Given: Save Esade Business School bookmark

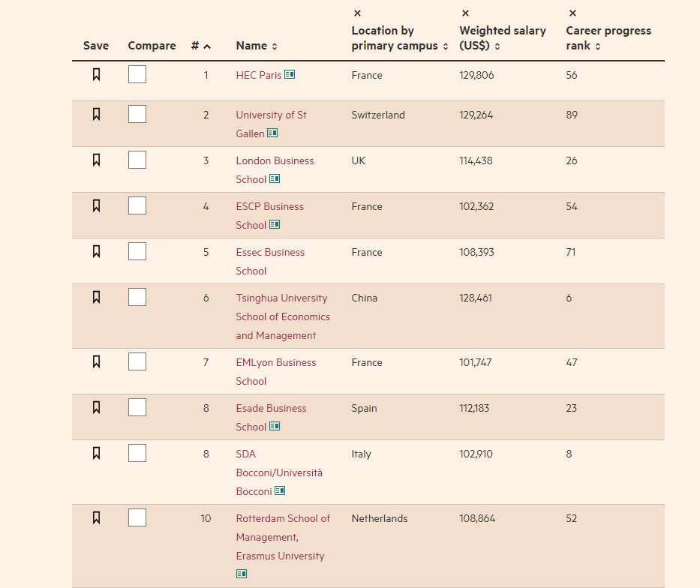Looking at the screenshot, I should (x=96, y=407).
